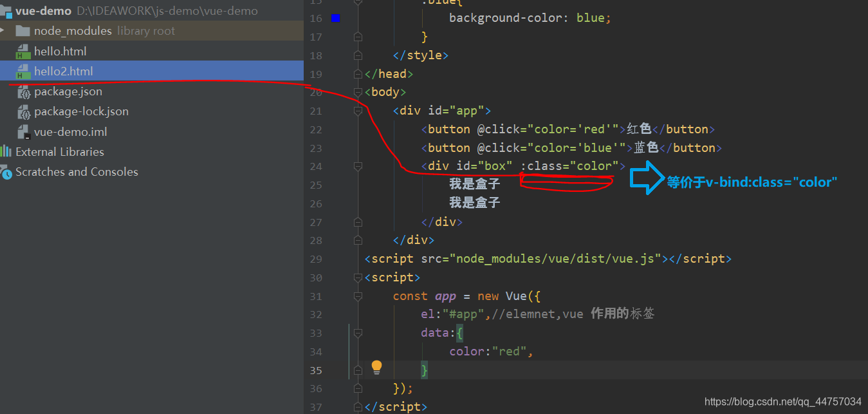Image resolution: width=868 pixels, height=414 pixels.
Task: Click the '//elemnet,vue 作用的标签' comment
Action: coord(573,314)
